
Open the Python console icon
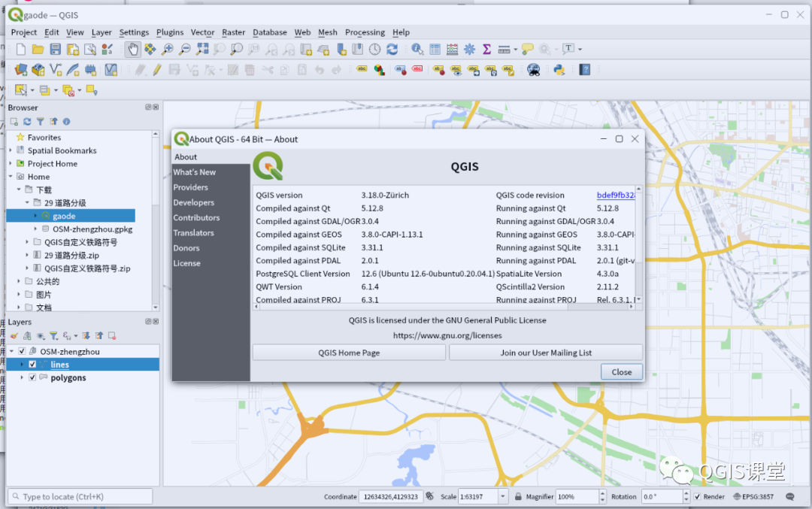[559, 69]
